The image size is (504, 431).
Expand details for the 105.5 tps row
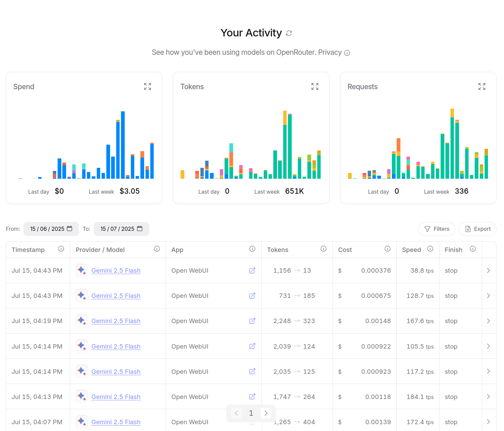pyautogui.click(x=489, y=346)
